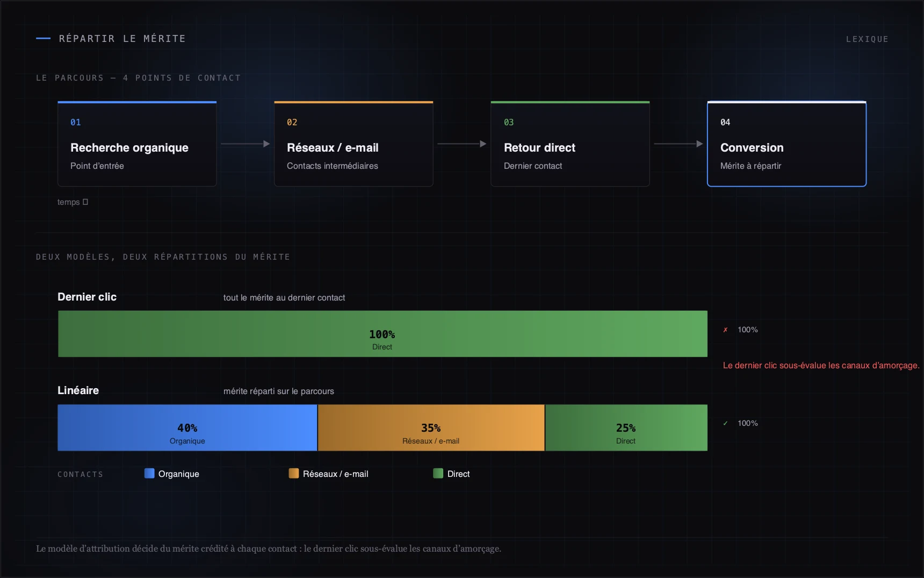This screenshot has height=578, width=924.
Task: Click the small square icon next to temps
Action: pyautogui.click(x=85, y=202)
